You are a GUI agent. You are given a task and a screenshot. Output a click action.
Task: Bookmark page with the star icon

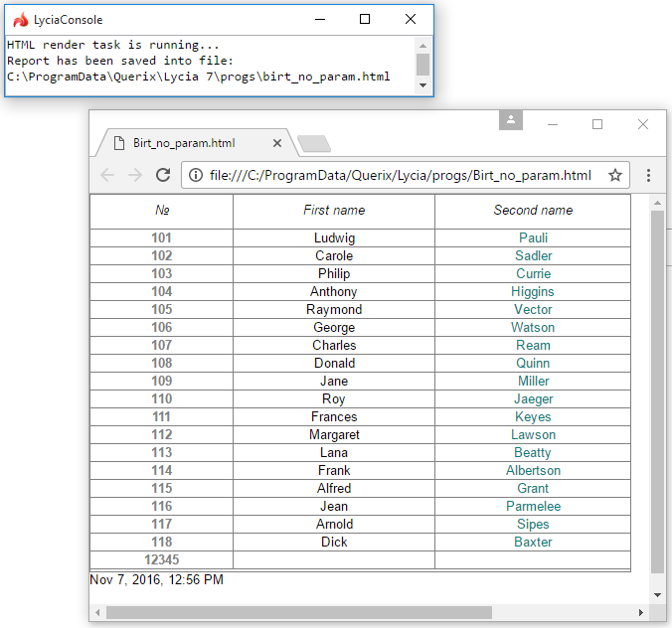coord(615,175)
